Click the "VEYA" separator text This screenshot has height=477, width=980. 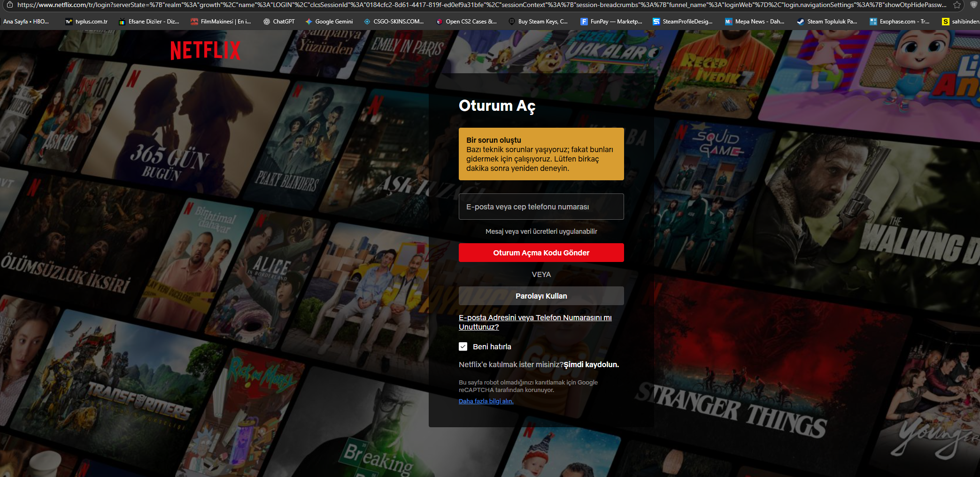(541, 275)
